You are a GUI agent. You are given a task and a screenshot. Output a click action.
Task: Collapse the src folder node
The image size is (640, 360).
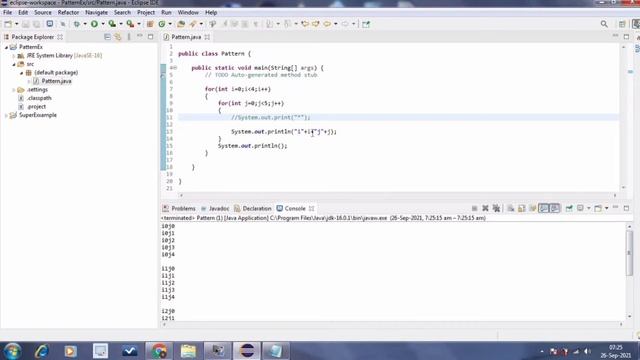tap(14, 64)
